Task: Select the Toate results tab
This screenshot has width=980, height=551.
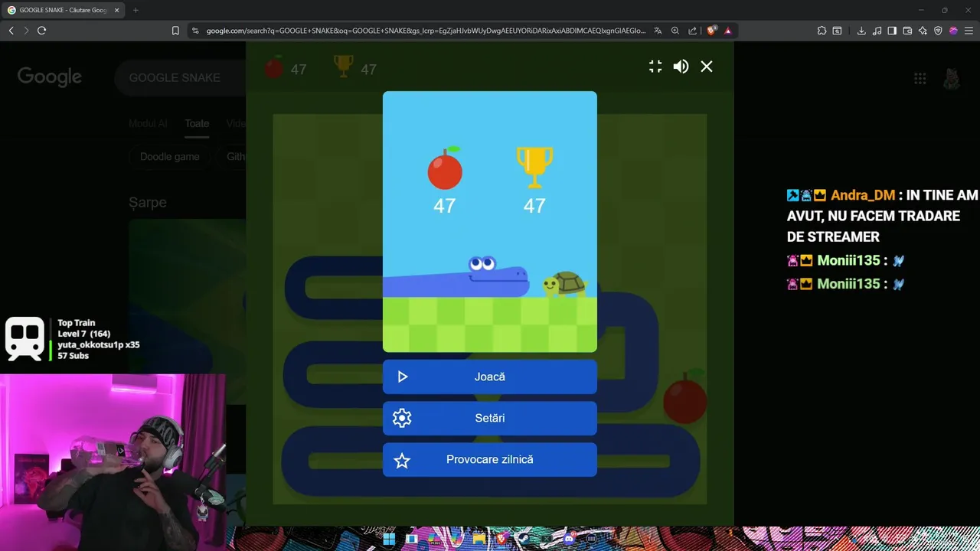Action: pyautogui.click(x=197, y=123)
